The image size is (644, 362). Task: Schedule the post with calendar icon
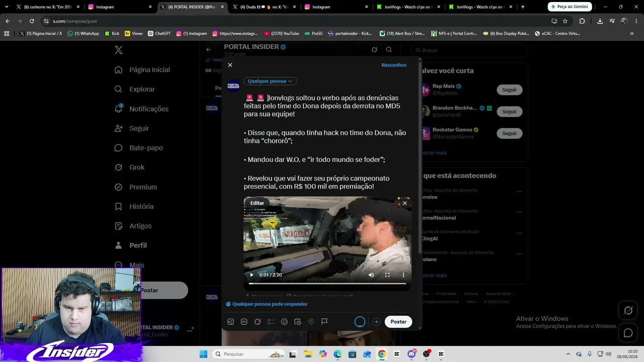[298, 322]
